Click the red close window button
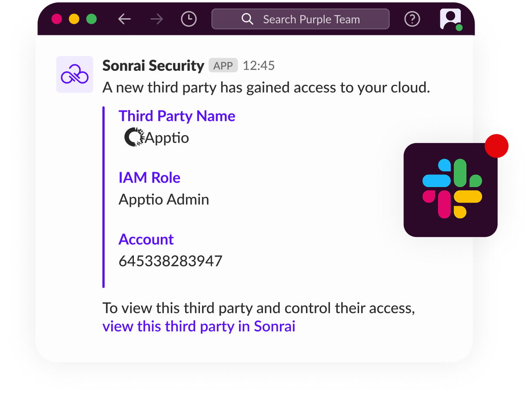 coord(57,19)
